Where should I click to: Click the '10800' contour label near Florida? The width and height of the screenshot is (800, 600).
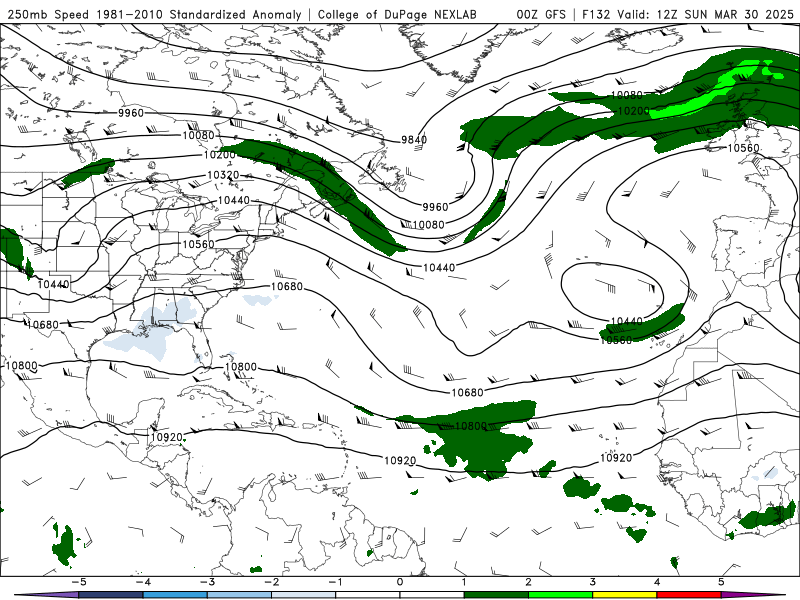[x=241, y=367]
